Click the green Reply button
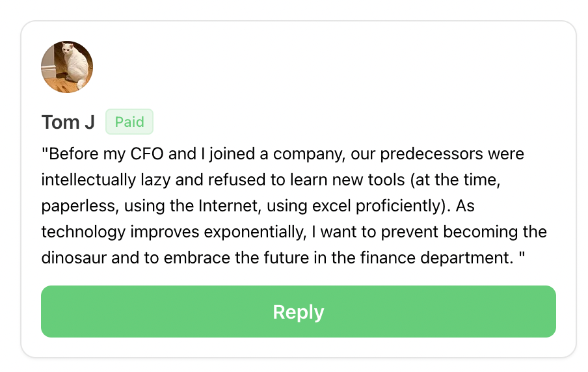 (298, 312)
